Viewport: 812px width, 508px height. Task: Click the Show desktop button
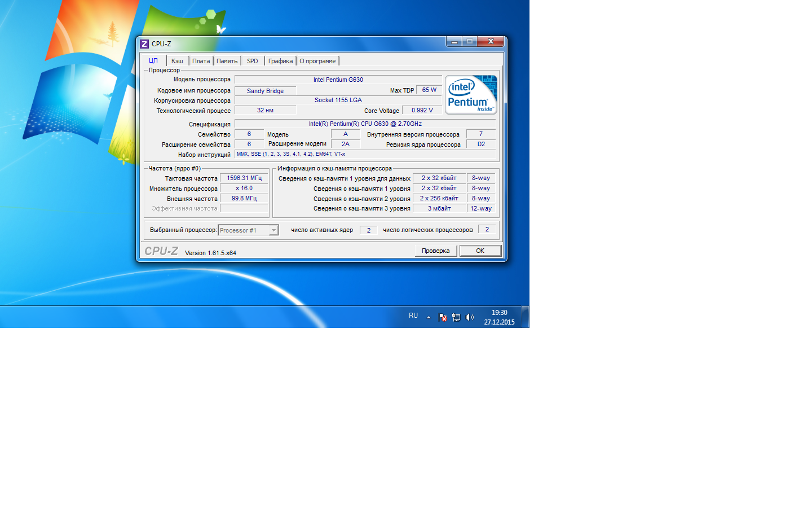pyautogui.click(x=526, y=317)
